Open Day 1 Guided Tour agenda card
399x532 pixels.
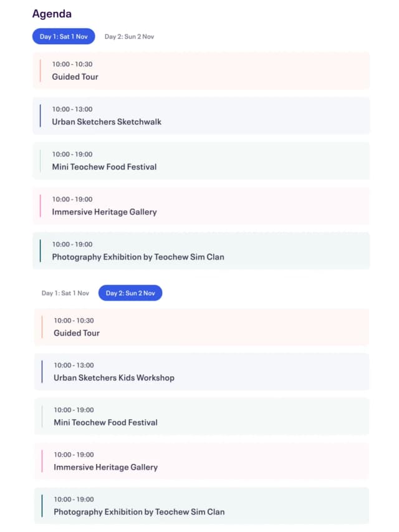[x=201, y=70]
